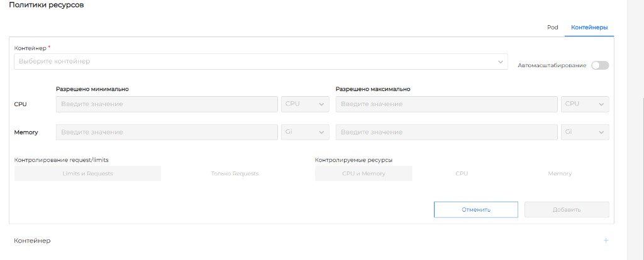
Task: Click the Контролируемые ресурсы label
Action: [x=353, y=160]
